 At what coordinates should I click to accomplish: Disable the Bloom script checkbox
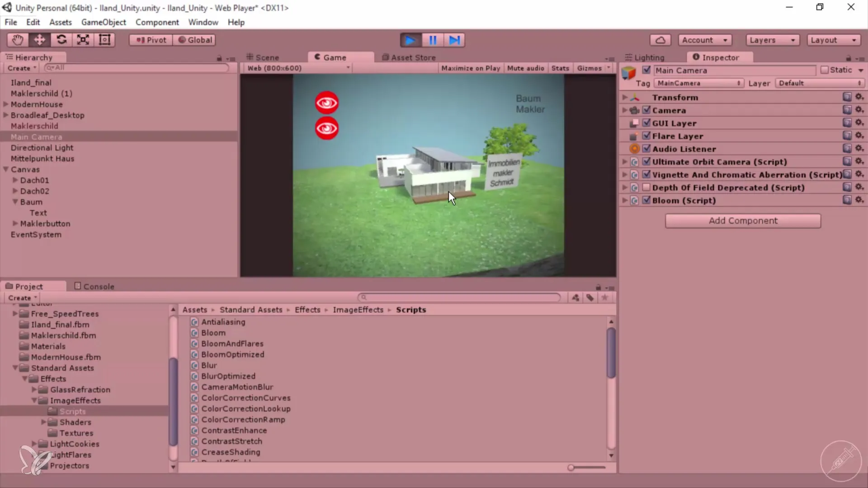646,200
